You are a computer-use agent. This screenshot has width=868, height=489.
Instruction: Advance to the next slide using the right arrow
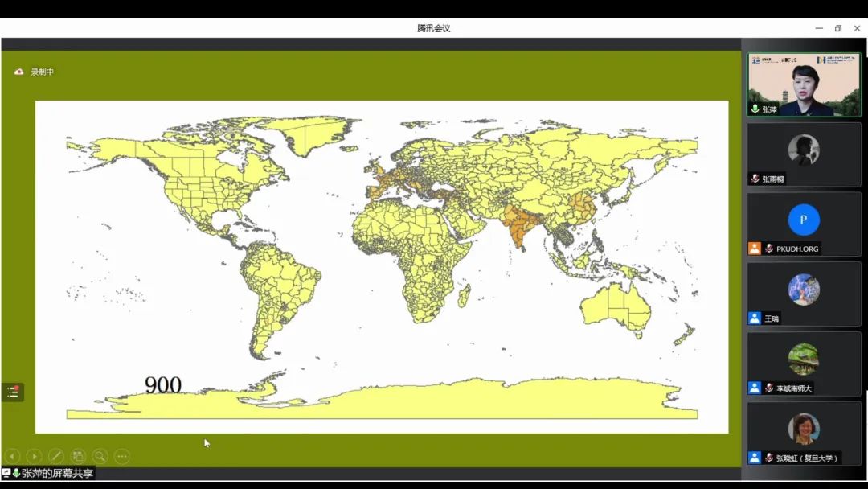[34, 456]
